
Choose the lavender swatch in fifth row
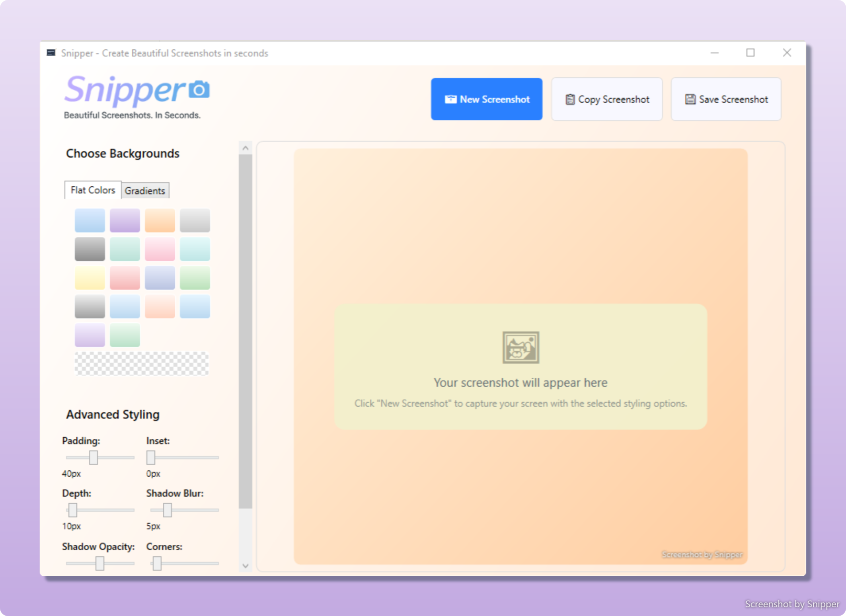coord(90,335)
